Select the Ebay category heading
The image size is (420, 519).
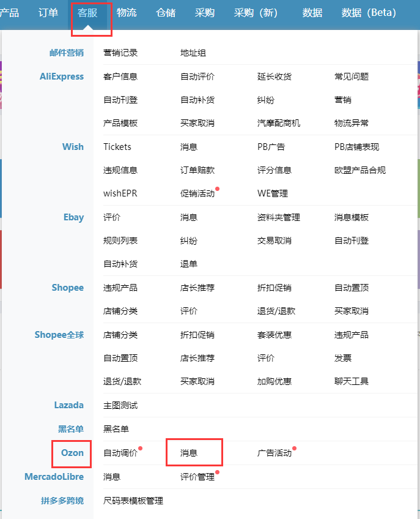pos(73,217)
